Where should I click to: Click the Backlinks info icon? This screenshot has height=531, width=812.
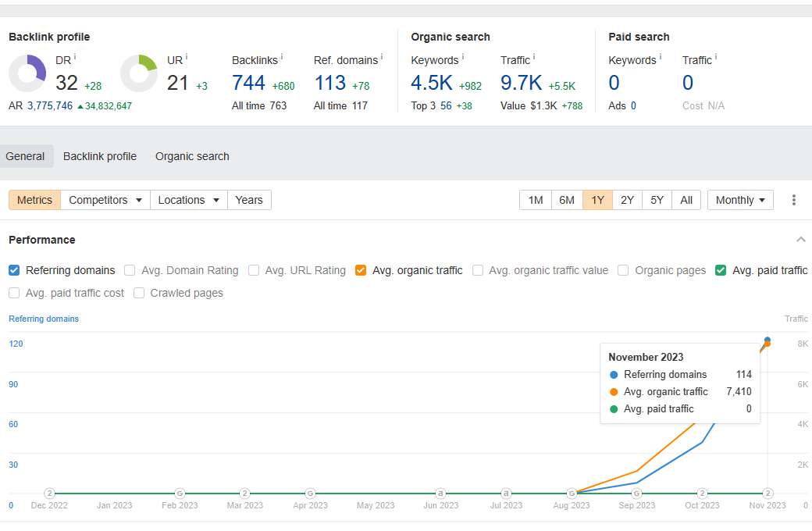(282, 56)
